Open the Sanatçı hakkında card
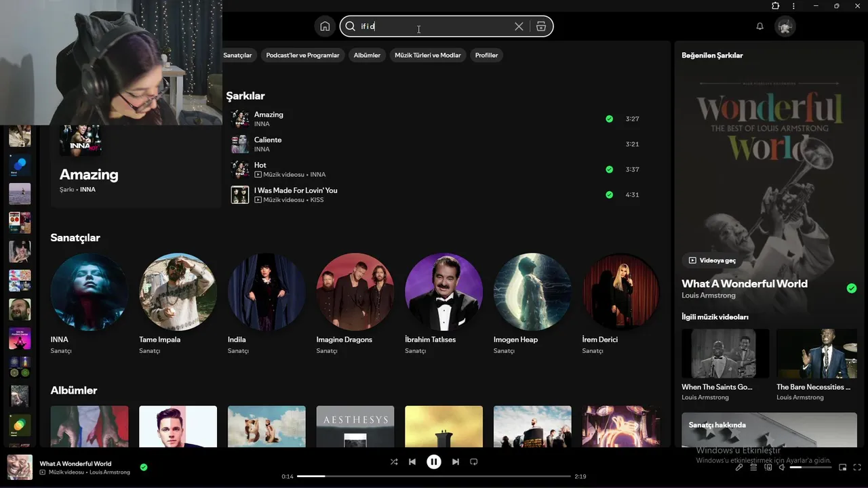Viewport: 868px width, 488px height. tap(770, 430)
